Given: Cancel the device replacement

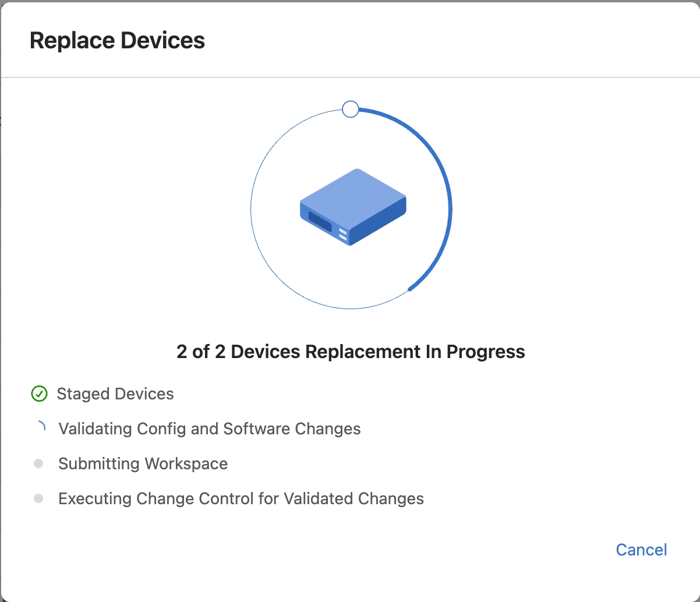Looking at the screenshot, I should point(641,550).
